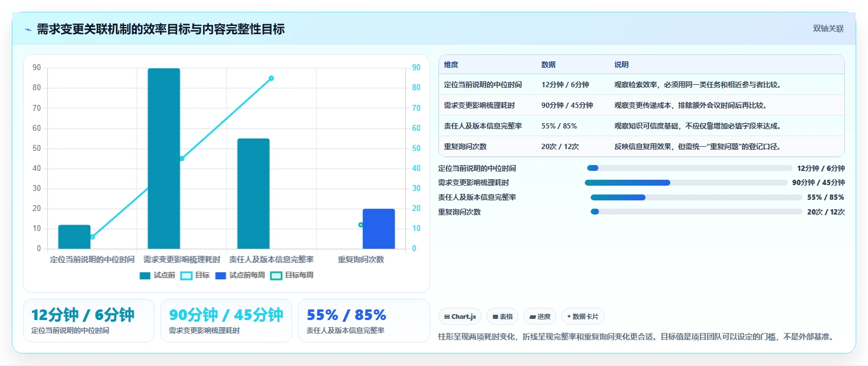
Task: Click the 需求变更影响梳理耗时 progress bar
Action: coord(686,183)
